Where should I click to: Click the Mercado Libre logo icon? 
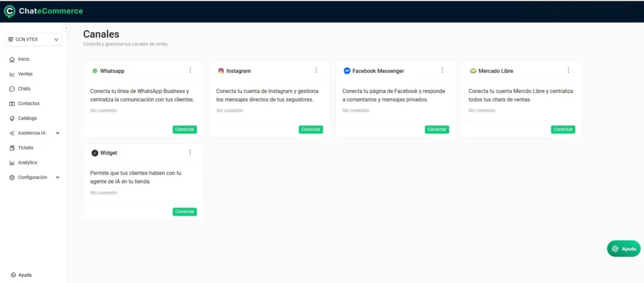pos(473,70)
